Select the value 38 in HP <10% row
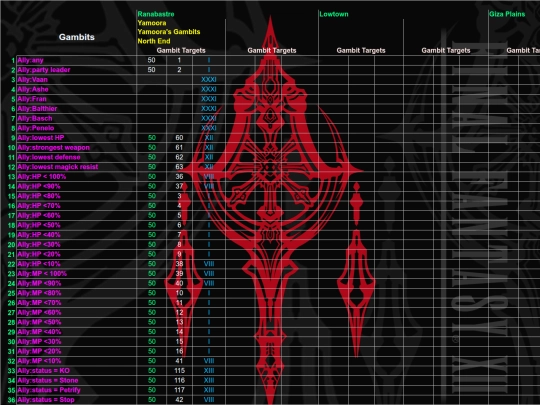 (179, 264)
